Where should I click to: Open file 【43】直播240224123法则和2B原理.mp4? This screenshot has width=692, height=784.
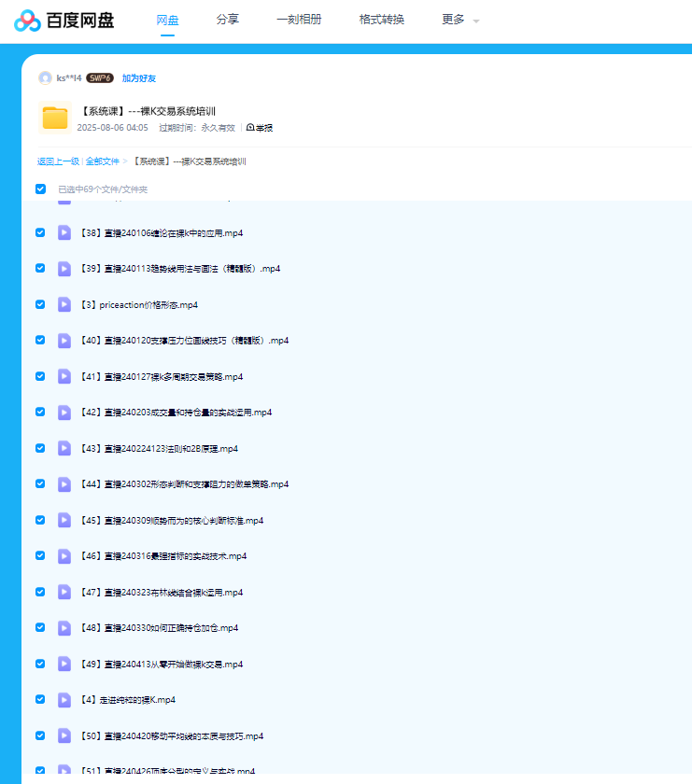click(159, 449)
